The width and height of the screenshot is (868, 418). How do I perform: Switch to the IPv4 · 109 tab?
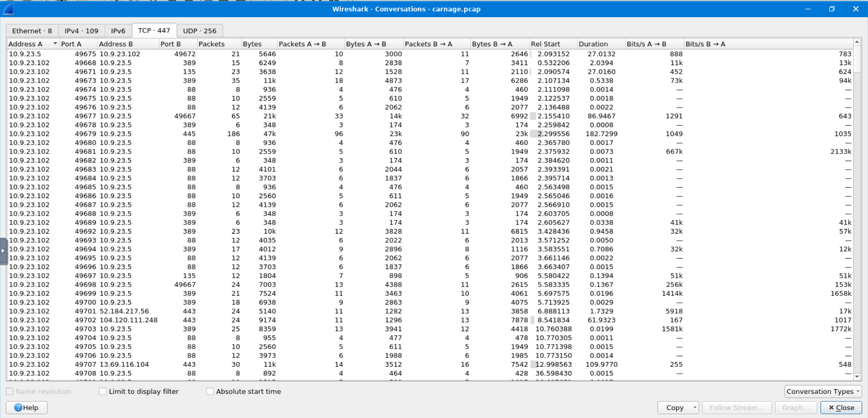coord(81,31)
